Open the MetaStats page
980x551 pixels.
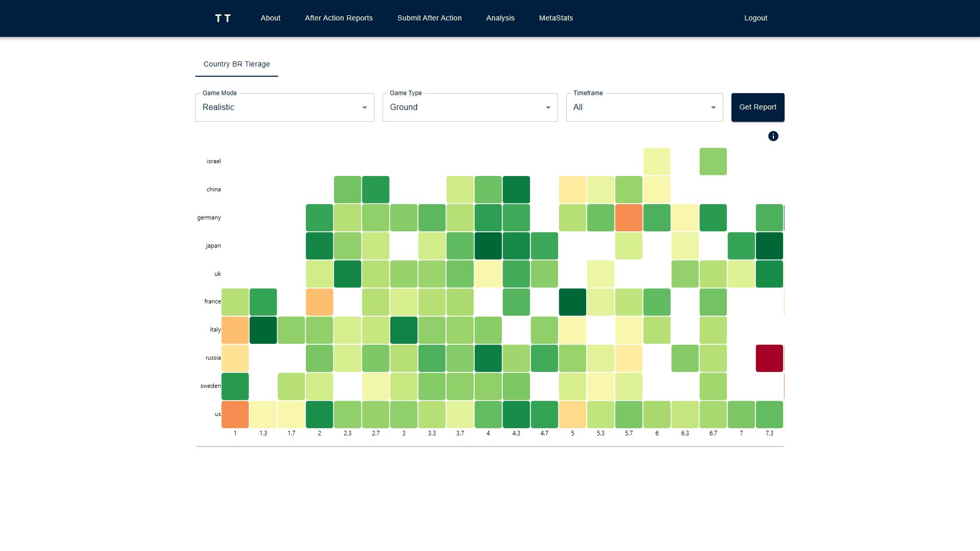555,18
